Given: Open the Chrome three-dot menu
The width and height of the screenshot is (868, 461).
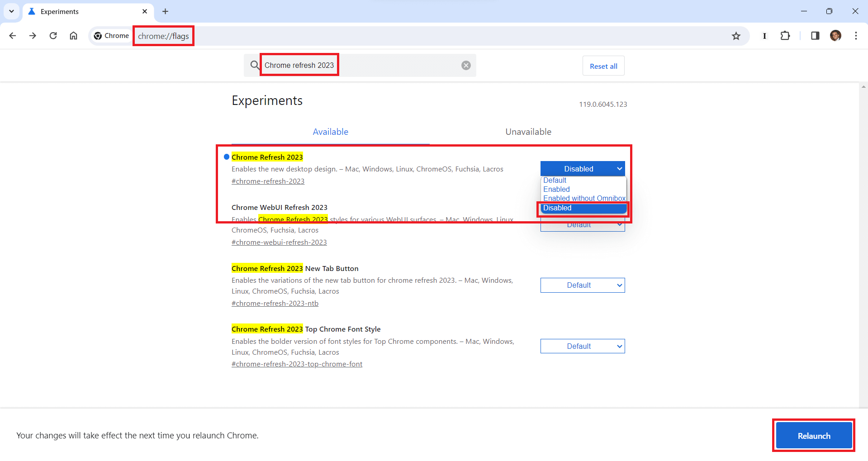Looking at the screenshot, I should click(856, 36).
